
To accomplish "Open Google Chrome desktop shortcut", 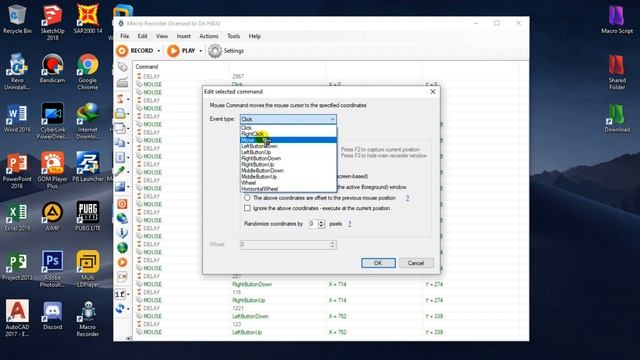I will click(88, 72).
